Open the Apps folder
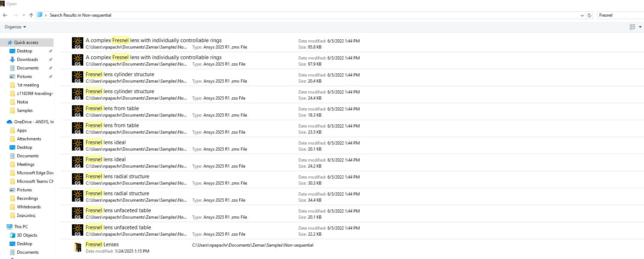This screenshot has width=644, height=259. point(22,130)
